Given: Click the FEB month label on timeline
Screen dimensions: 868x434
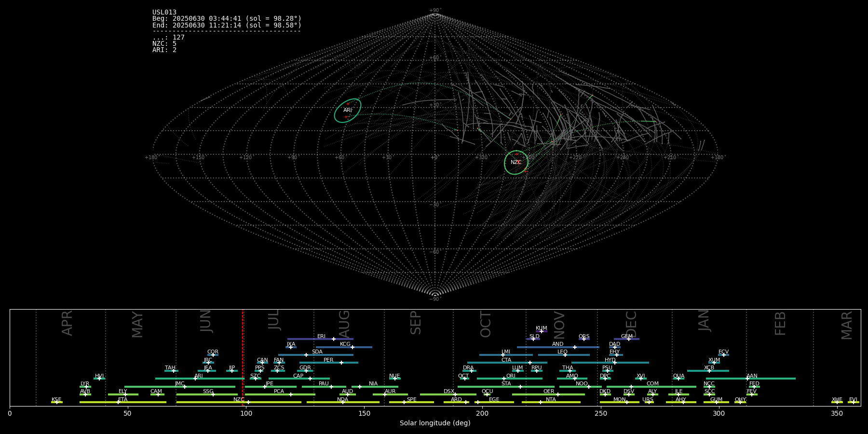Looking at the screenshot, I should pyautogui.click(x=780, y=323).
